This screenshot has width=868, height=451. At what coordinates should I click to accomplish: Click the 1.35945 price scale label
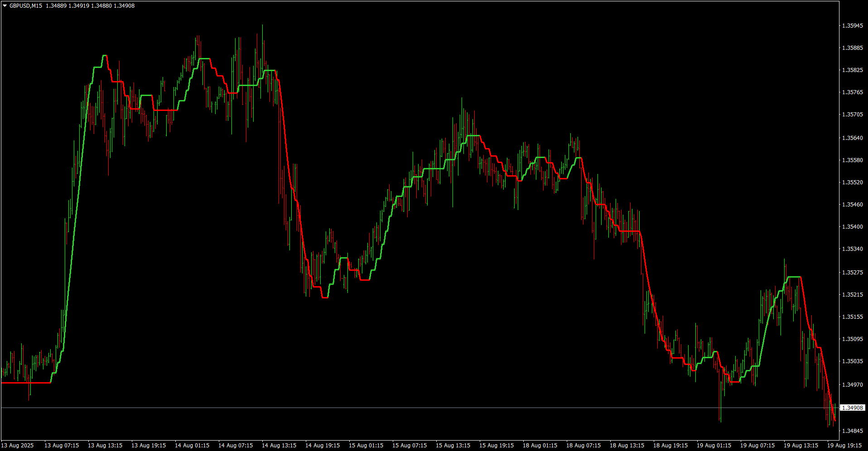[852, 26]
